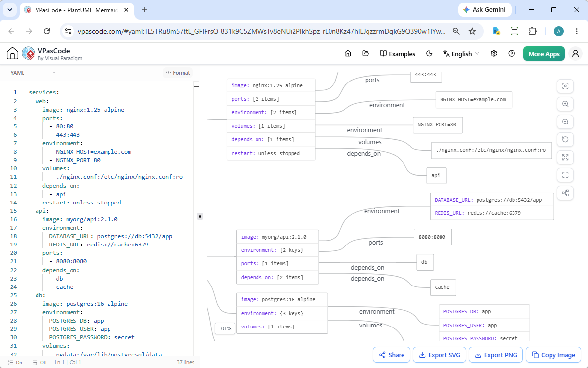This screenshot has height=368, width=588.
Task: Click the 'restart: unless-stopped' editor line
Action: point(81,203)
